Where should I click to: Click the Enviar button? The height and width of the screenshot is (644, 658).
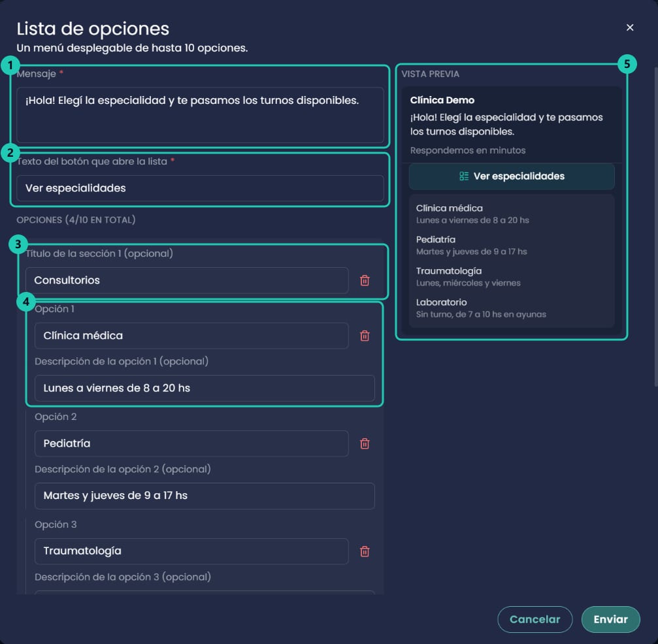pyautogui.click(x=610, y=619)
